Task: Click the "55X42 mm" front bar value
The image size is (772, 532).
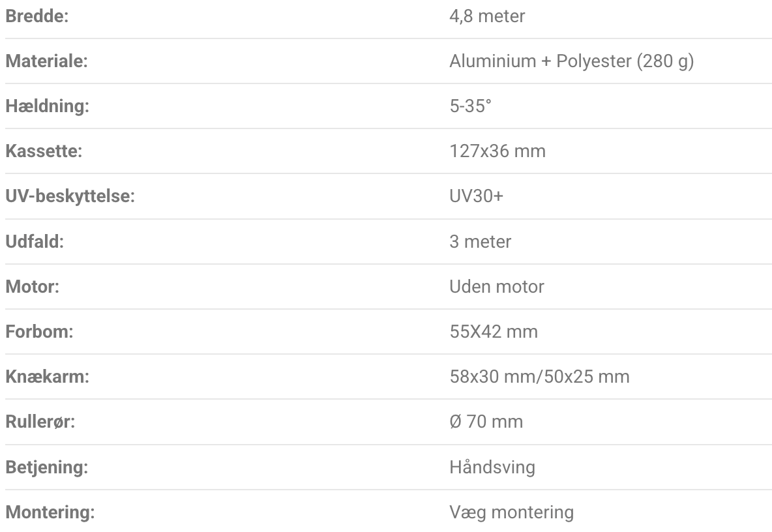Action: pos(494,331)
